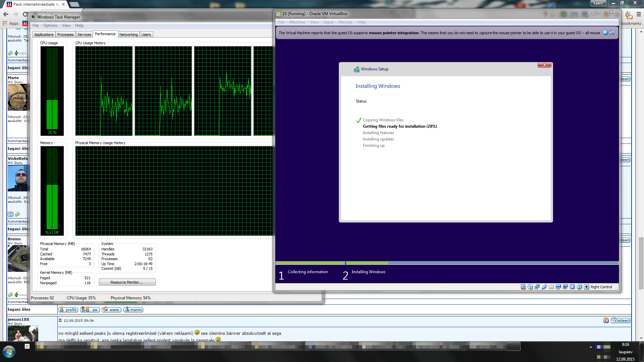Open Options menu in Task Manager
644x362 pixels.
[x=50, y=25]
